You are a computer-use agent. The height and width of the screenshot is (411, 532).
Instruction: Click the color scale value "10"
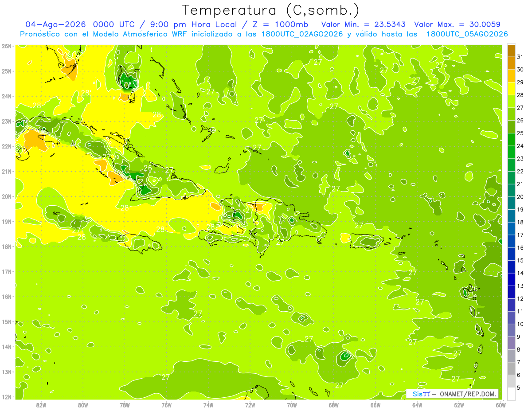pyautogui.click(x=520, y=324)
